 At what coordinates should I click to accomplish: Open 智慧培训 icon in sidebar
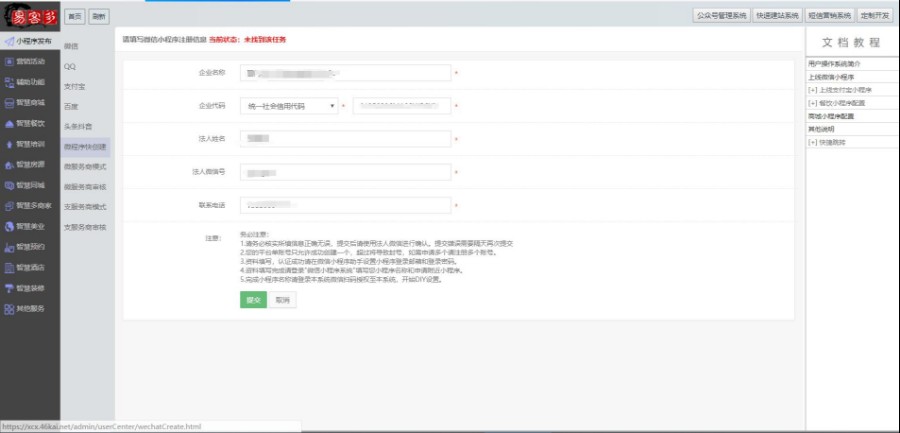pyautogui.click(x=9, y=144)
